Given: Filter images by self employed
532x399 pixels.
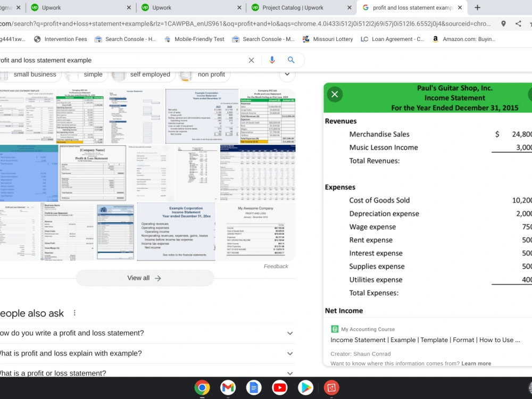Looking at the screenshot, I should pyautogui.click(x=143, y=74).
